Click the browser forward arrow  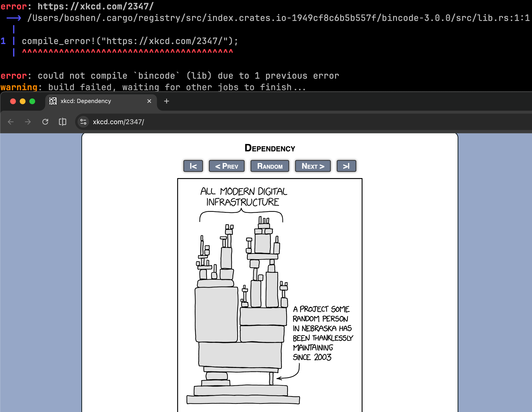pyautogui.click(x=28, y=122)
